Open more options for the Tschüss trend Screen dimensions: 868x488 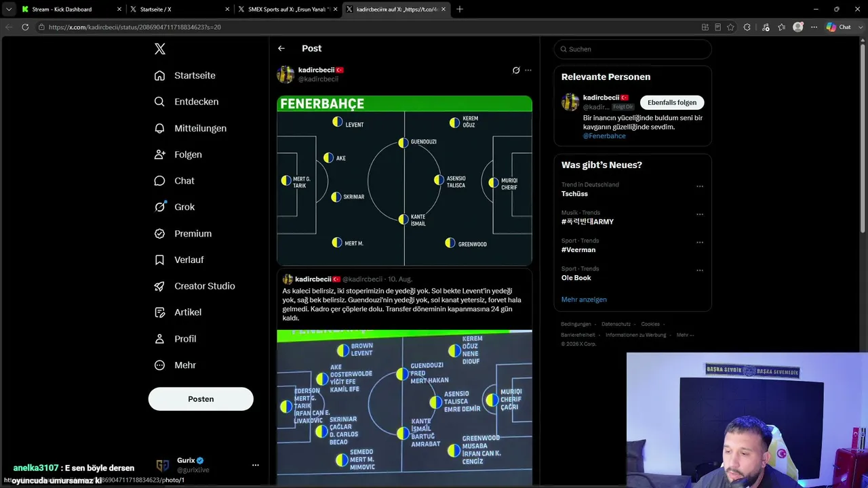click(700, 186)
